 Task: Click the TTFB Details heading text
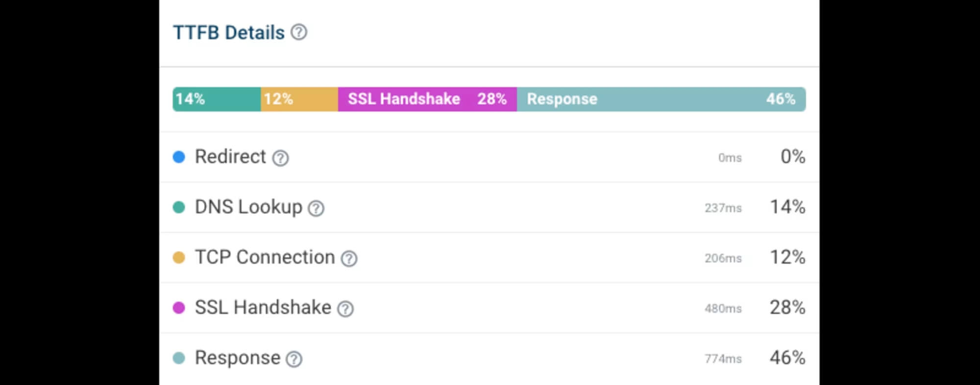pyautogui.click(x=229, y=33)
